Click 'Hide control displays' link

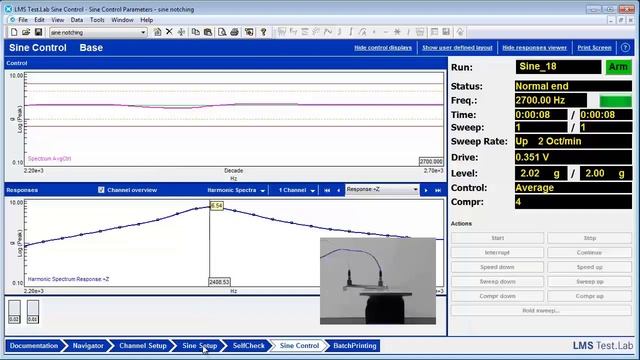tap(383, 48)
